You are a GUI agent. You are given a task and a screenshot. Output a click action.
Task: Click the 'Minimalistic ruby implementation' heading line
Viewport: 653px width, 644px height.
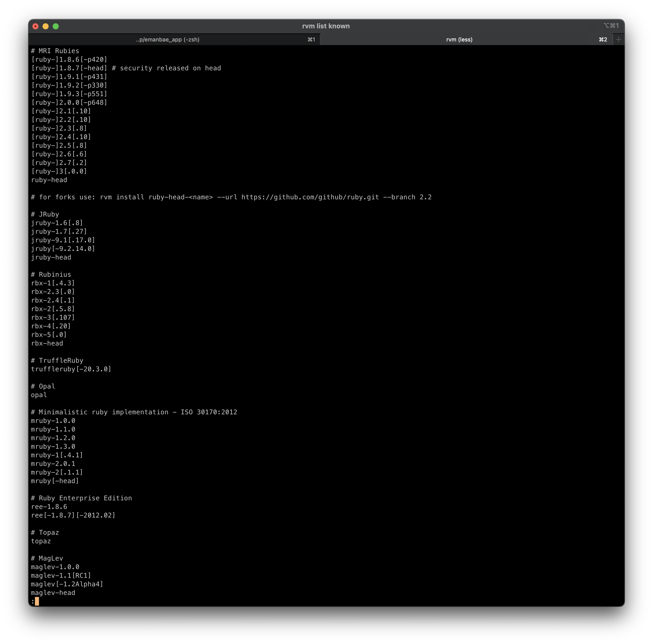134,413
